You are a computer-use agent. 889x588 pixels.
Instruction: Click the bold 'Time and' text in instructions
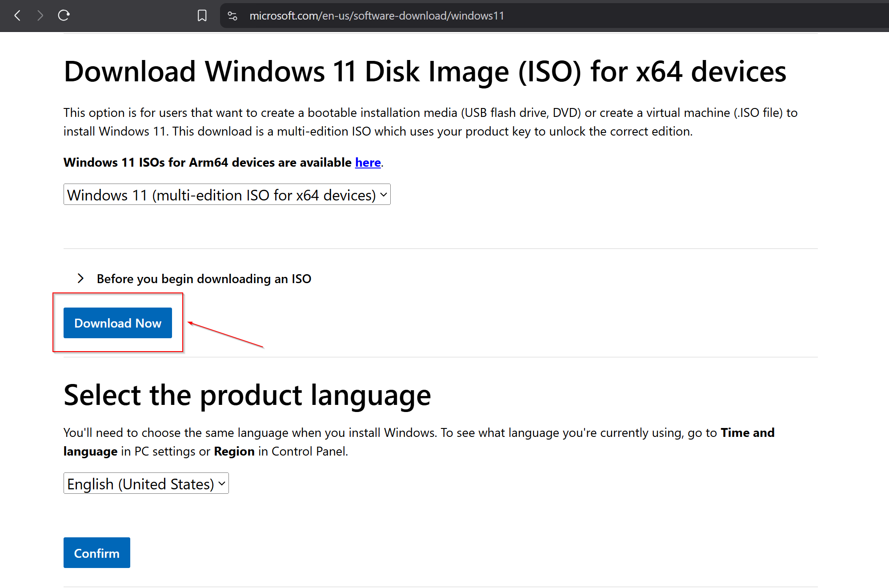pos(748,433)
